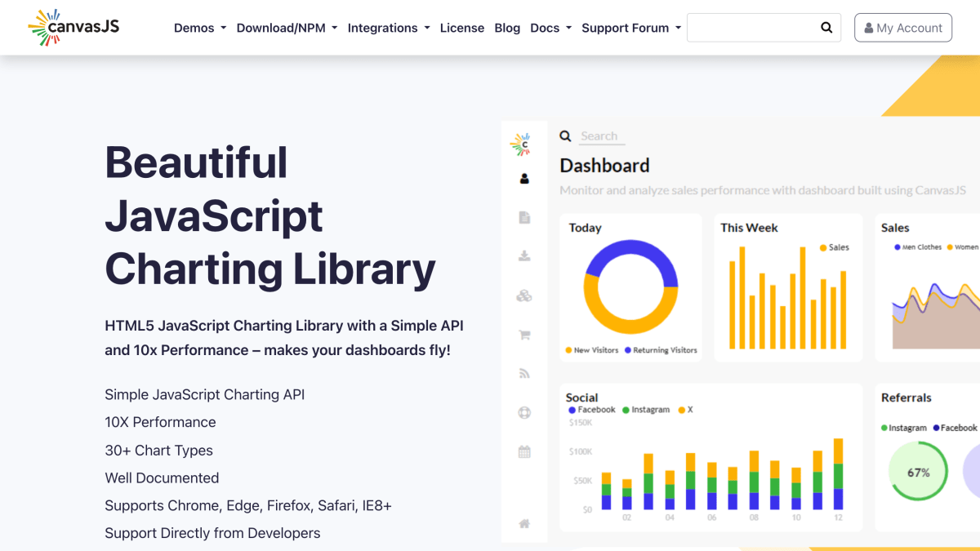Toggle New Visitors legend in Today chart
The image size is (980, 551).
click(x=592, y=350)
